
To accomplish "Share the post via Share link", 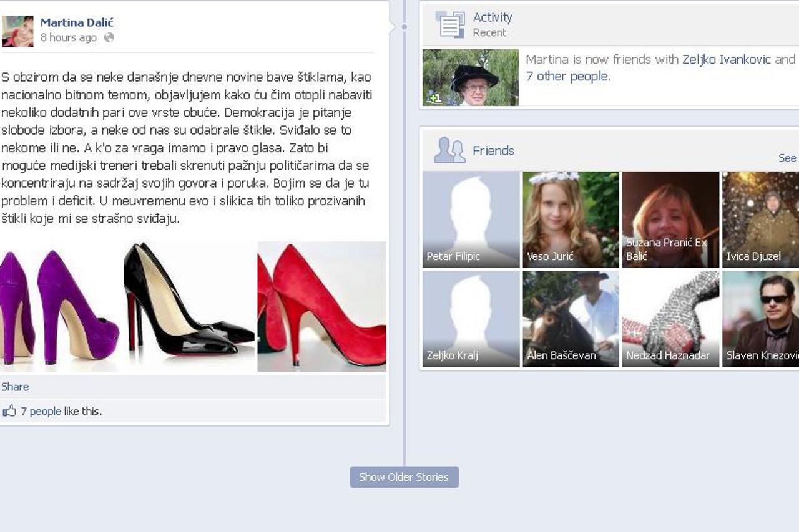I will (15, 387).
